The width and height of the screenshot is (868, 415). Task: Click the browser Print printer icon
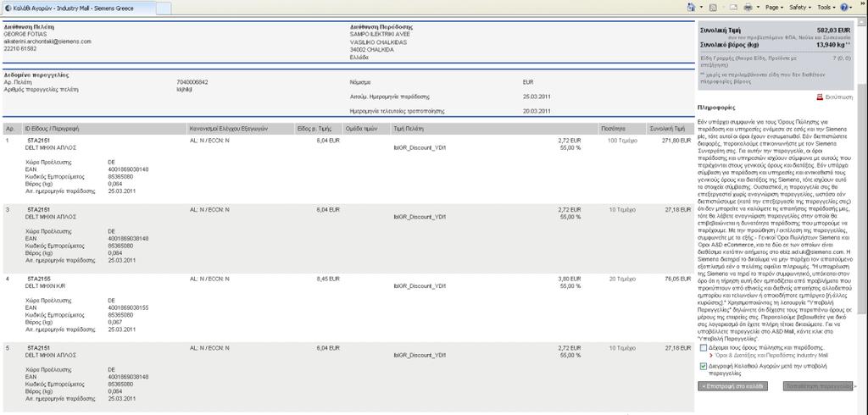point(748,8)
